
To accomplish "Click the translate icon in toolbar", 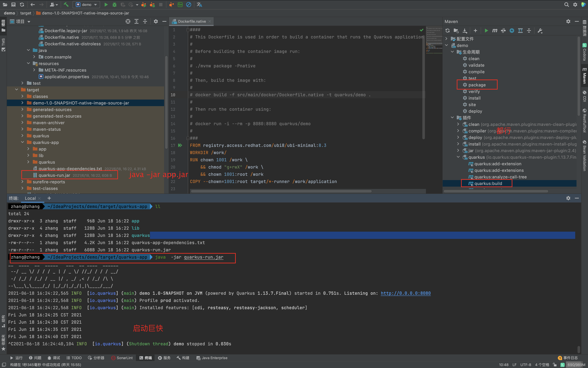I will click(199, 5).
